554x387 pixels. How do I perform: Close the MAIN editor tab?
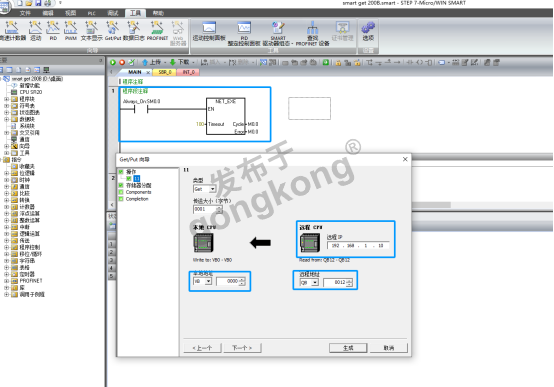[148, 72]
